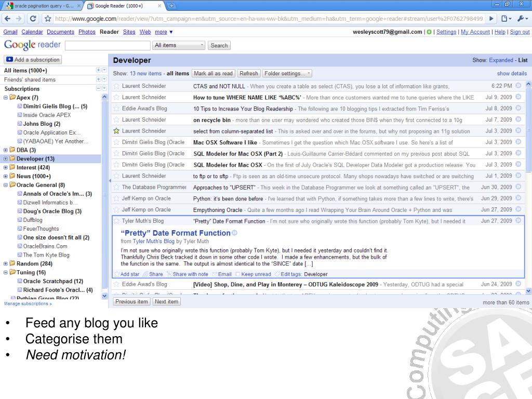Expand the DBA folder
The height and width of the screenshot is (399, 532).
click(x=5, y=150)
